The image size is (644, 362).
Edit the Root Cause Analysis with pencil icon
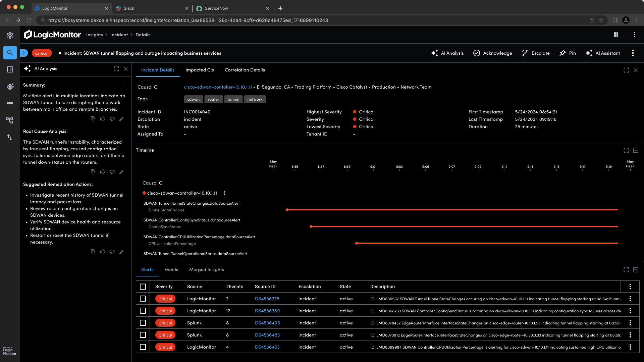click(121, 172)
